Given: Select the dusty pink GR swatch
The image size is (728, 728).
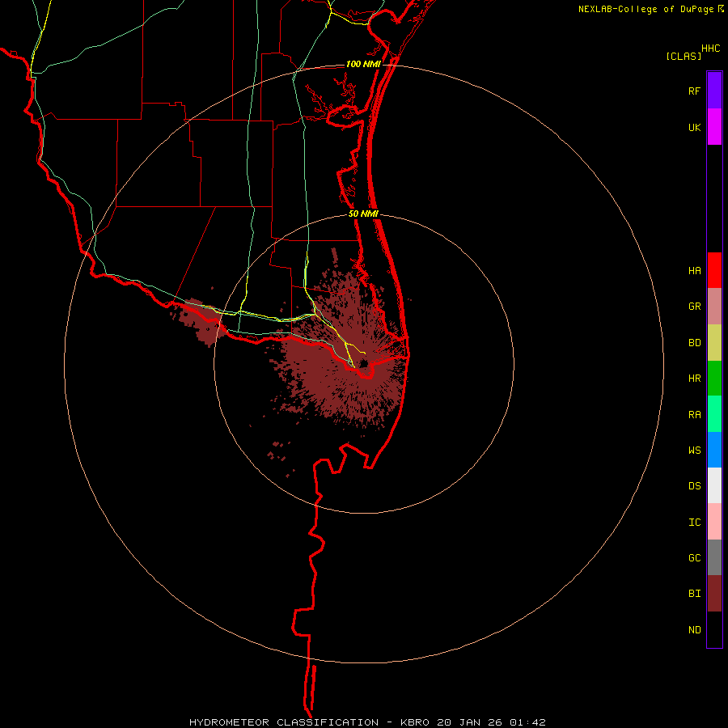Looking at the screenshot, I should pyautogui.click(x=714, y=307).
